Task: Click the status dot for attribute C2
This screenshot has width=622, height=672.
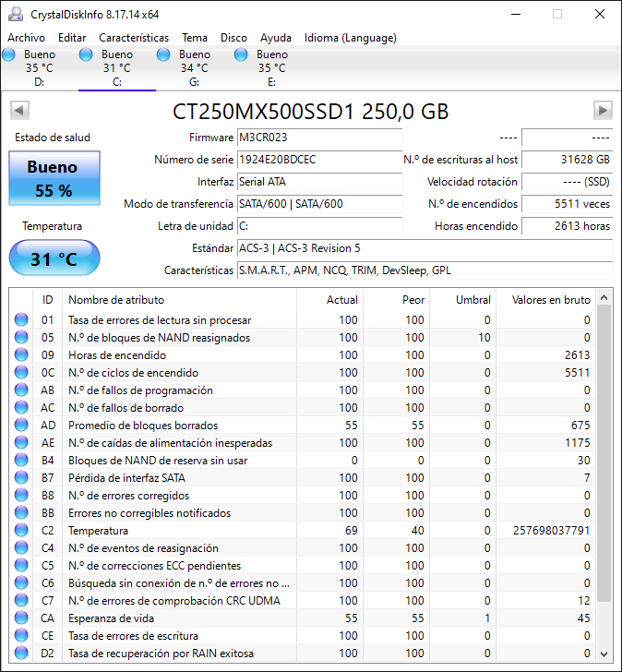Action: 21,531
